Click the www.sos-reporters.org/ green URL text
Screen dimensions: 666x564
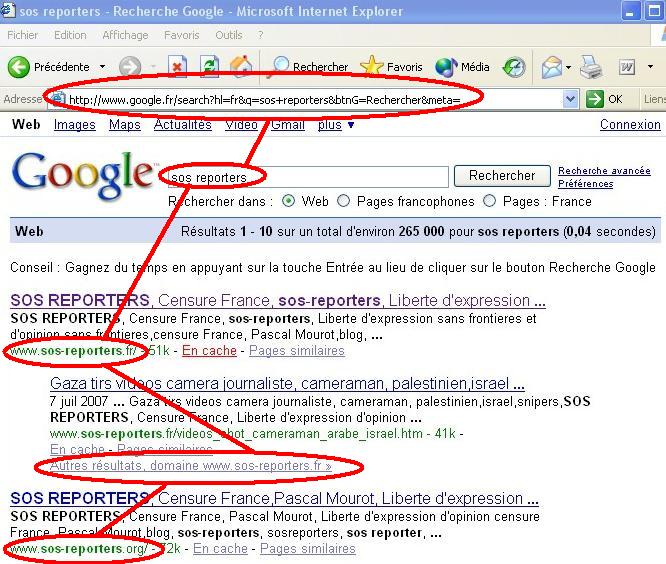pos(79,549)
